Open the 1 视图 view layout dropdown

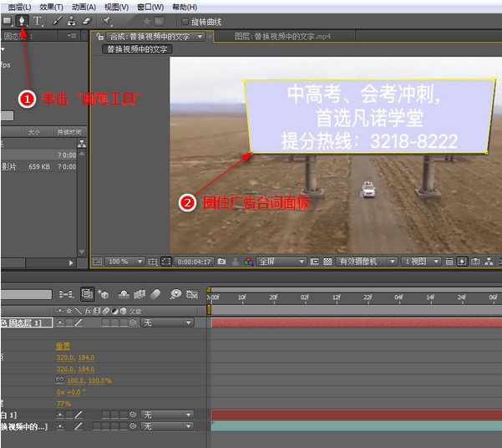point(421,262)
